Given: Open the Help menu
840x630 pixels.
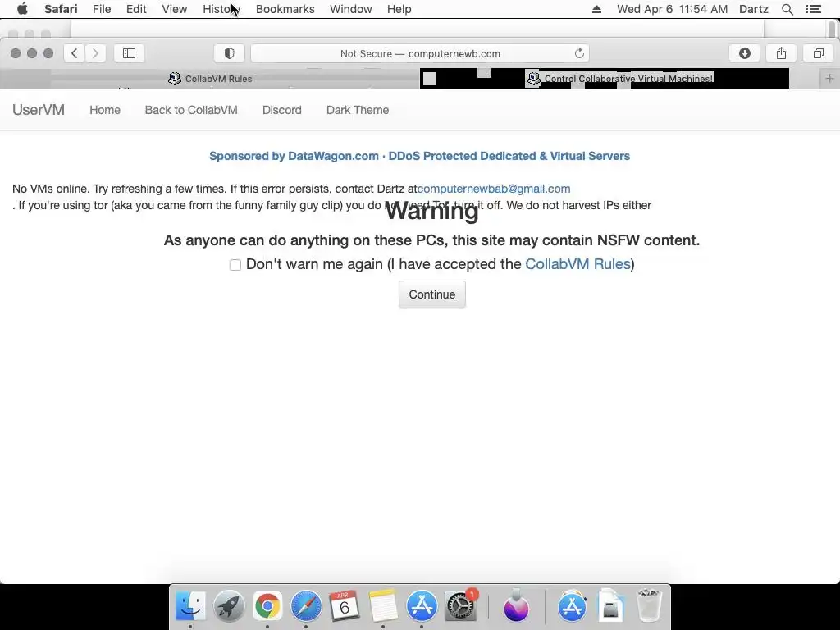Looking at the screenshot, I should click(x=399, y=9).
